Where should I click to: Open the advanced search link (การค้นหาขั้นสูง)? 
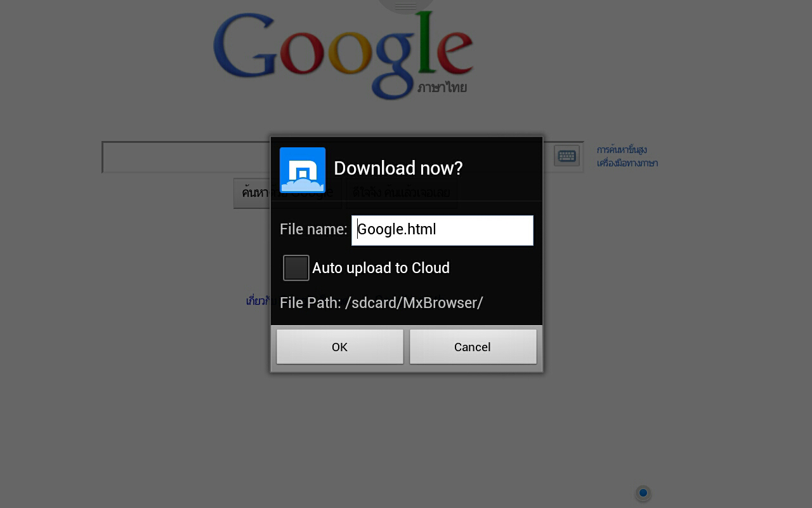622,150
